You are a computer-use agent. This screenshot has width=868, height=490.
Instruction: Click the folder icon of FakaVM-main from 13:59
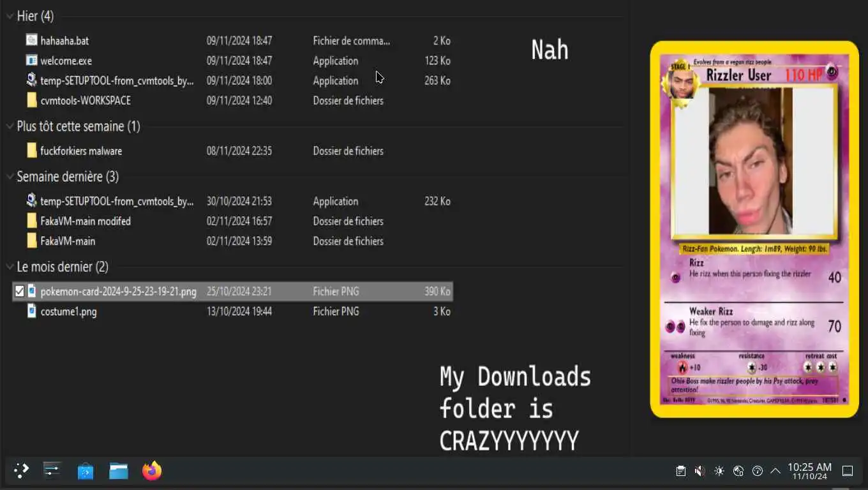click(31, 241)
